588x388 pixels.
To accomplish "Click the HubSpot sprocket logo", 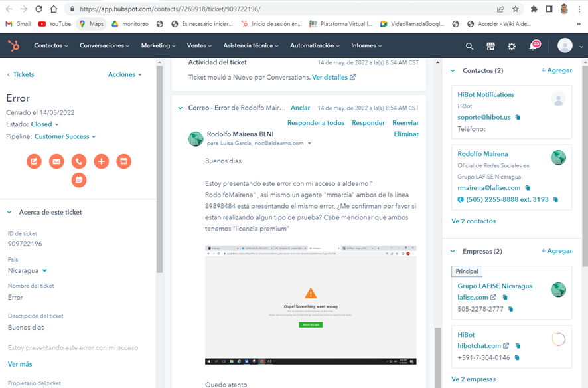I will pos(14,45).
